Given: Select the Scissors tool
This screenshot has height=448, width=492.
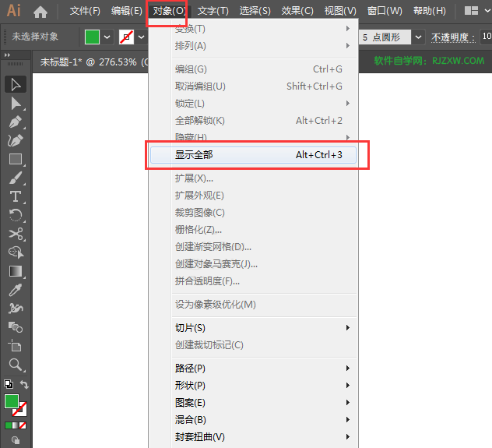Looking at the screenshot, I should click(16, 234).
